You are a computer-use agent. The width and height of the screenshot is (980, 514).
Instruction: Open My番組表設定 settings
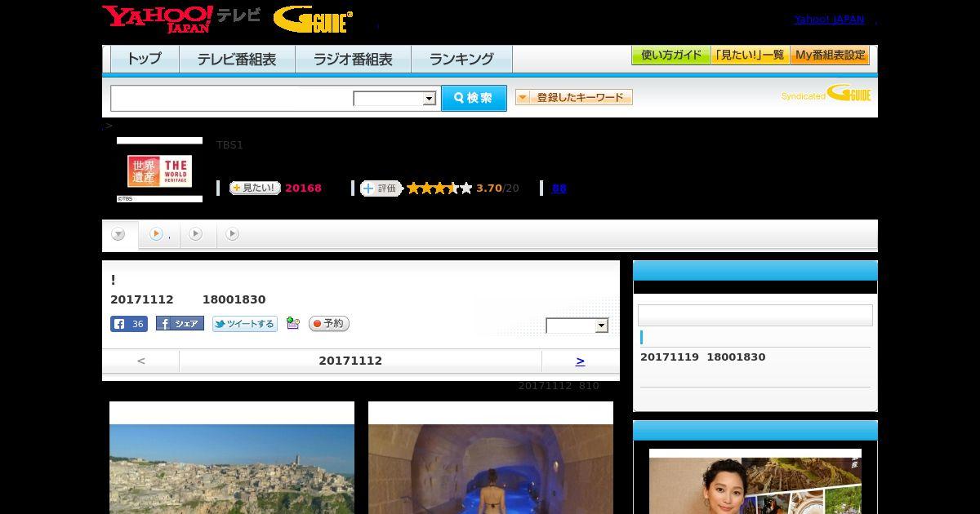[x=830, y=55]
